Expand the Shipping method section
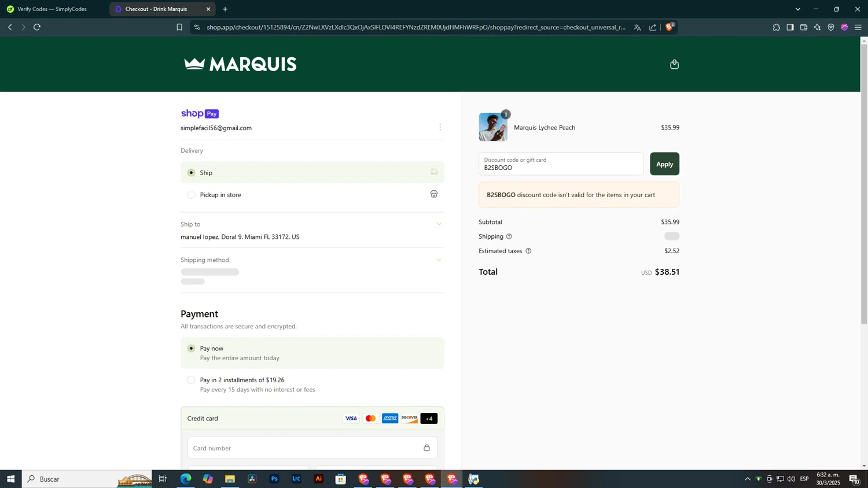868x488 pixels. coord(439,260)
